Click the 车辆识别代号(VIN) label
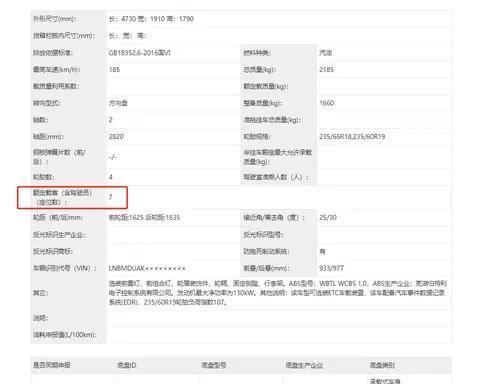Screen dimensions: 480x384 point(65,268)
